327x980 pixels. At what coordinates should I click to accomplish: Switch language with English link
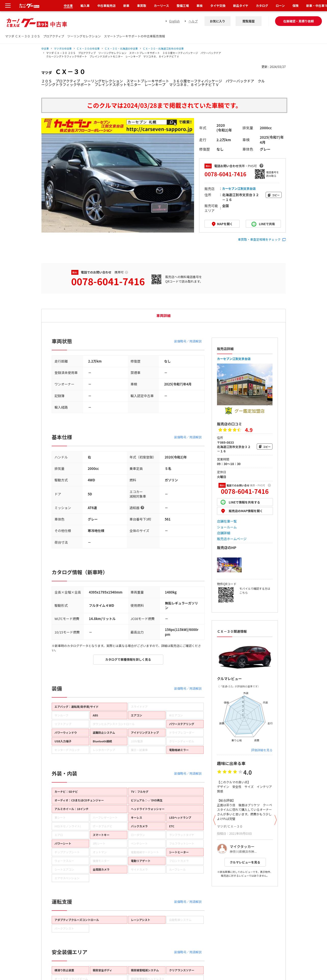(x=174, y=21)
